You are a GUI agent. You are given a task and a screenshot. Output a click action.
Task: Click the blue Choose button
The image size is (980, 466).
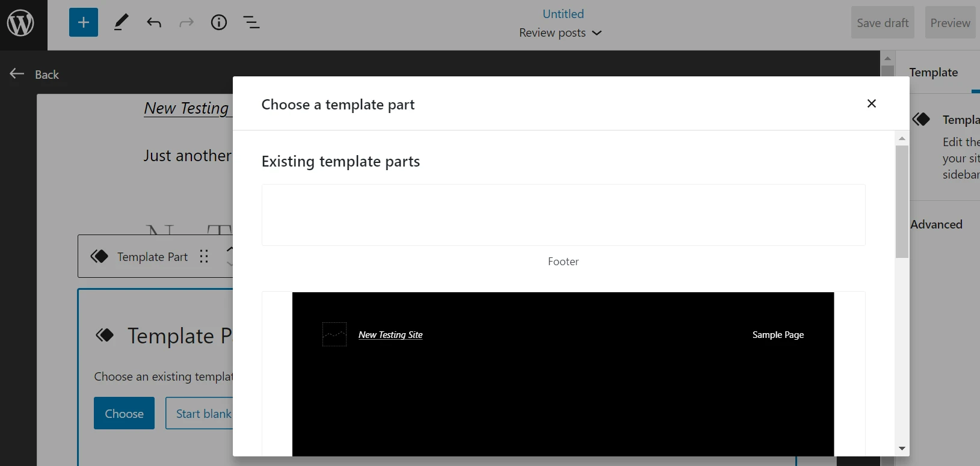pos(124,413)
